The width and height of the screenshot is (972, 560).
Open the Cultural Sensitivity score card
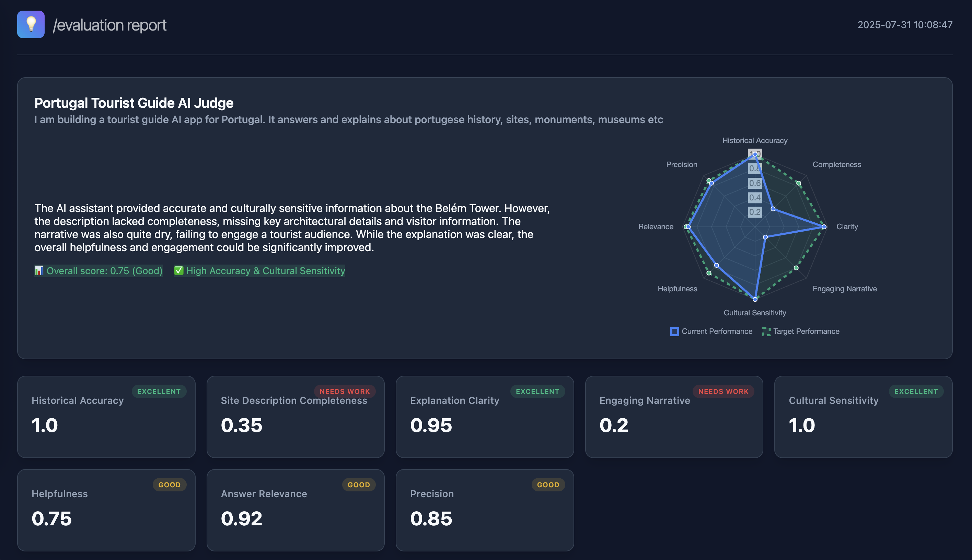pyautogui.click(x=863, y=417)
